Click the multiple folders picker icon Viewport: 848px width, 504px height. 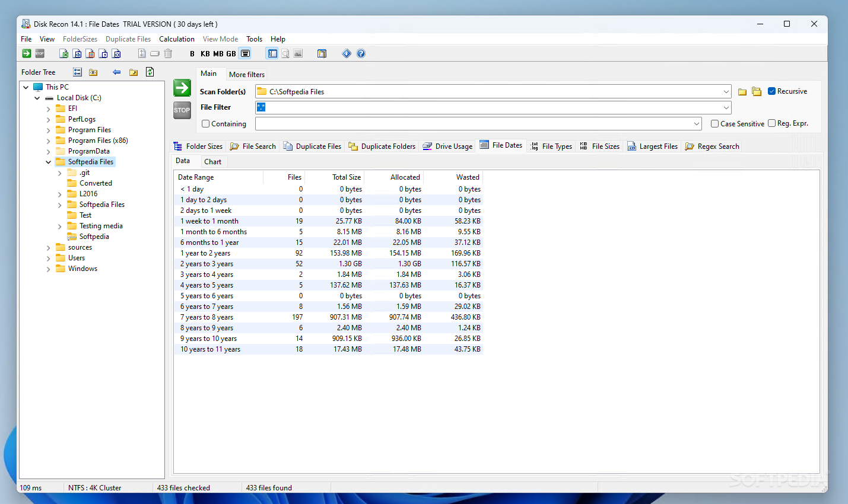(757, 91)
